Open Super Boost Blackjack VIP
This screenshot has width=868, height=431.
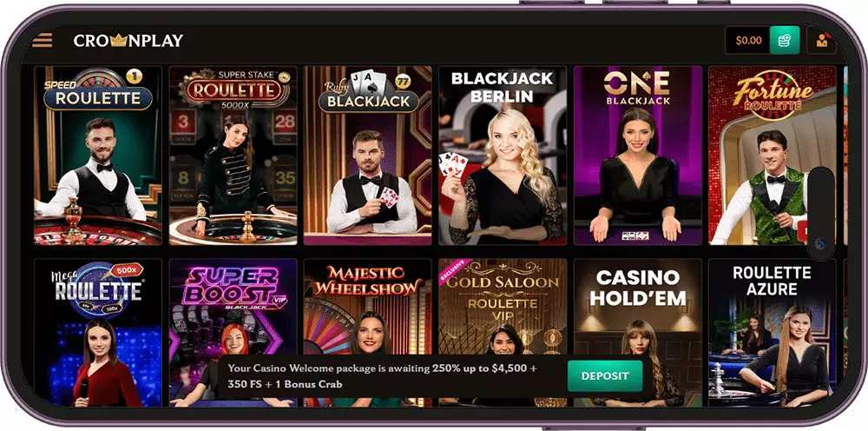pos(233,333)
